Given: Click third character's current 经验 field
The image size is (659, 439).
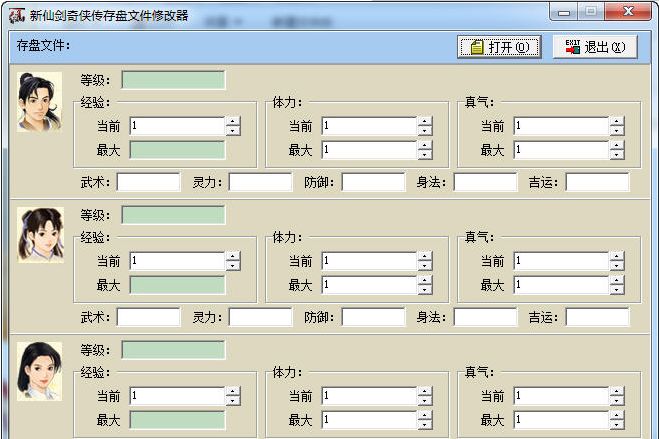Looking at the screenshot, I should tap(177, 396).
